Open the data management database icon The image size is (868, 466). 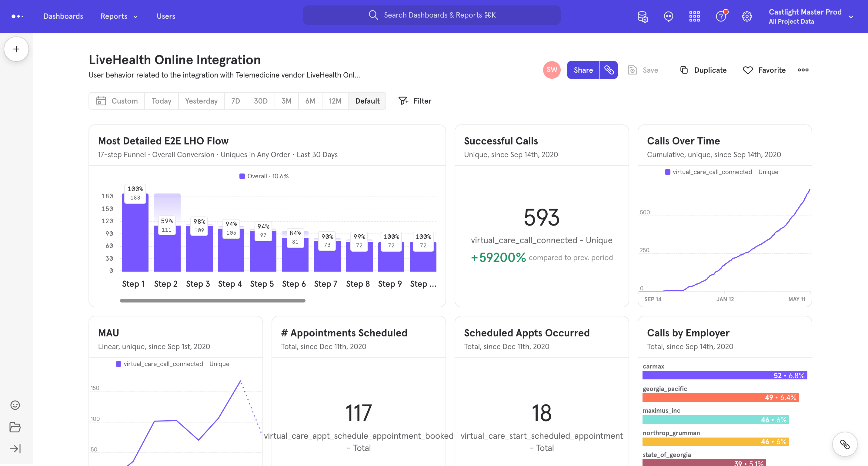[643, 16]
